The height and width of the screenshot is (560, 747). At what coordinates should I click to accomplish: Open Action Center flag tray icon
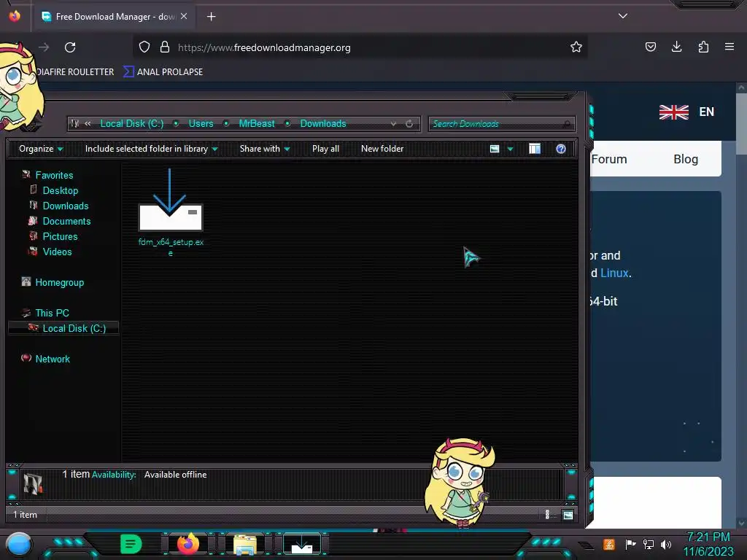tap(630, 544)
